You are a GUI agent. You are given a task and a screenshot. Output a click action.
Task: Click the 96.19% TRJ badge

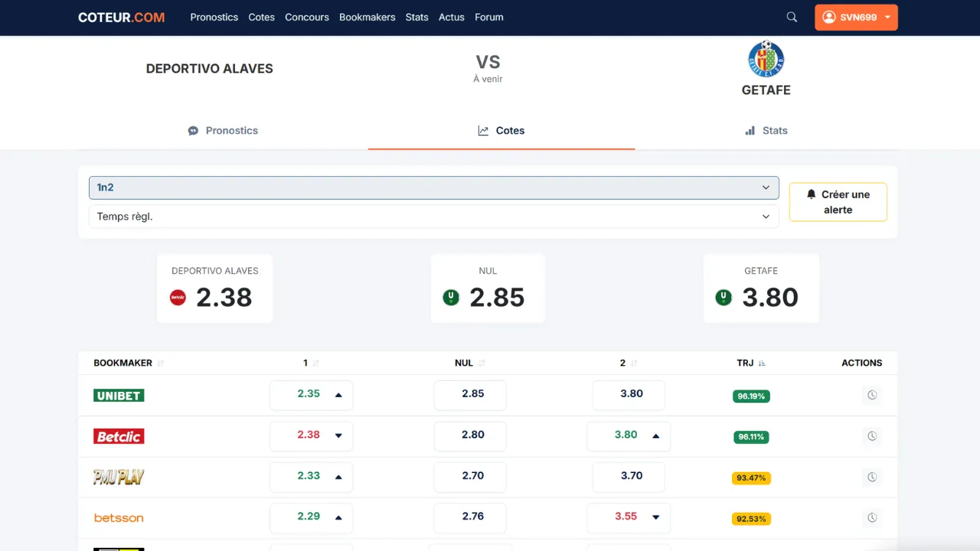(751, 396)
